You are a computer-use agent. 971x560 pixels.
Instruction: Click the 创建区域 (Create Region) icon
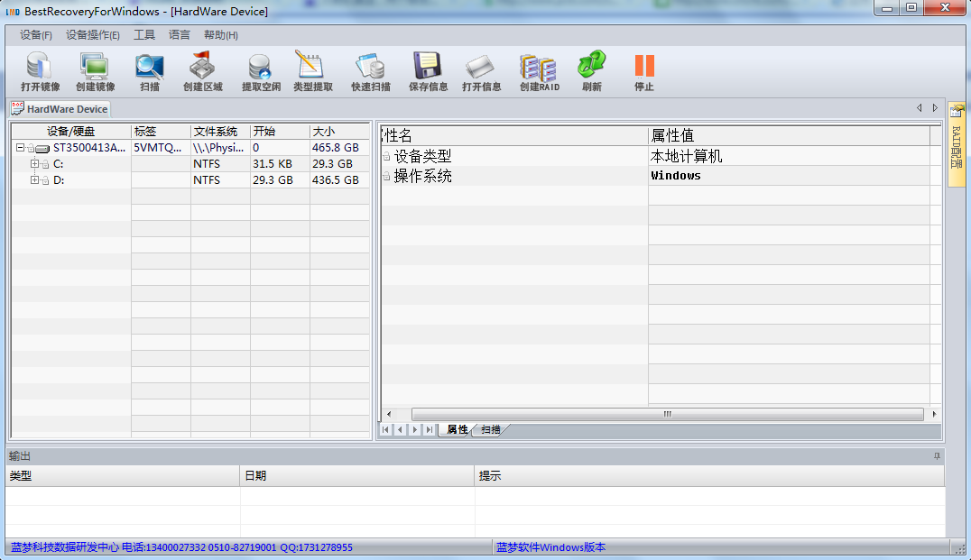[x=202, y=66]
